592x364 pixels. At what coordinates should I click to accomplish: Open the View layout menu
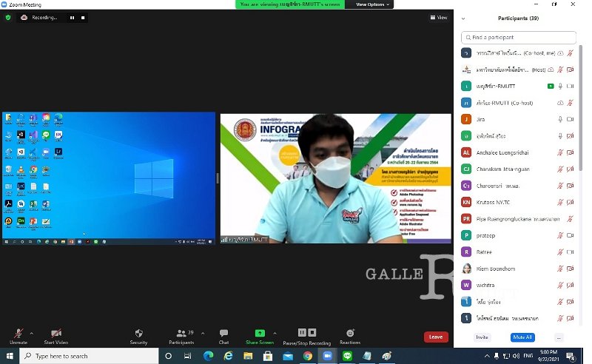tap(439, 17)
